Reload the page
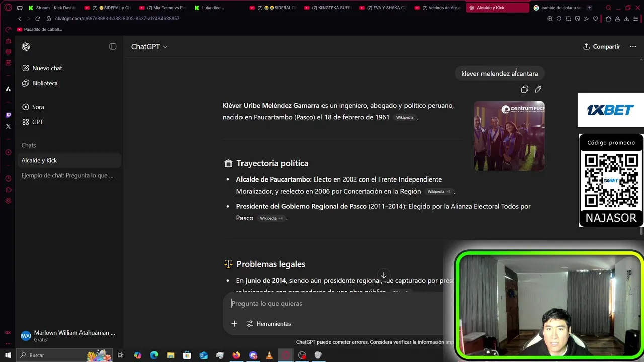This screenshot has height=362, width=644. pos(37,19)
